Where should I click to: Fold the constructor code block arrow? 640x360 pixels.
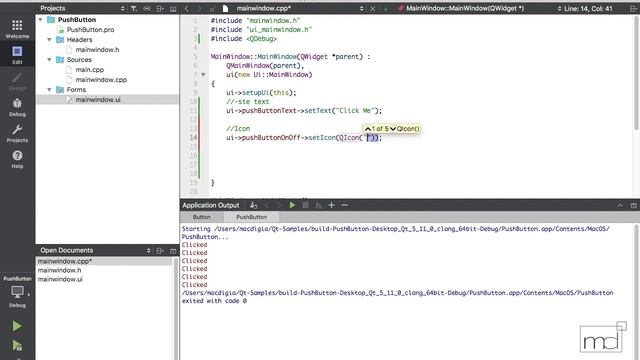203,75
